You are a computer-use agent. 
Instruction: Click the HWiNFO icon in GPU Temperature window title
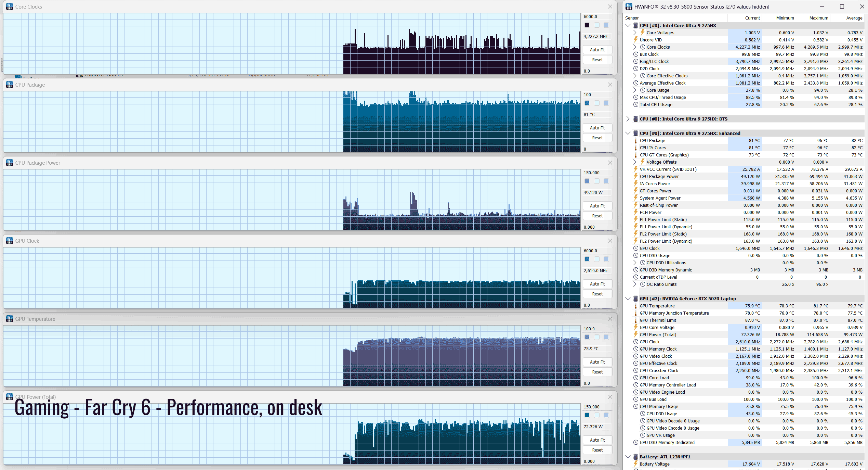10,319
